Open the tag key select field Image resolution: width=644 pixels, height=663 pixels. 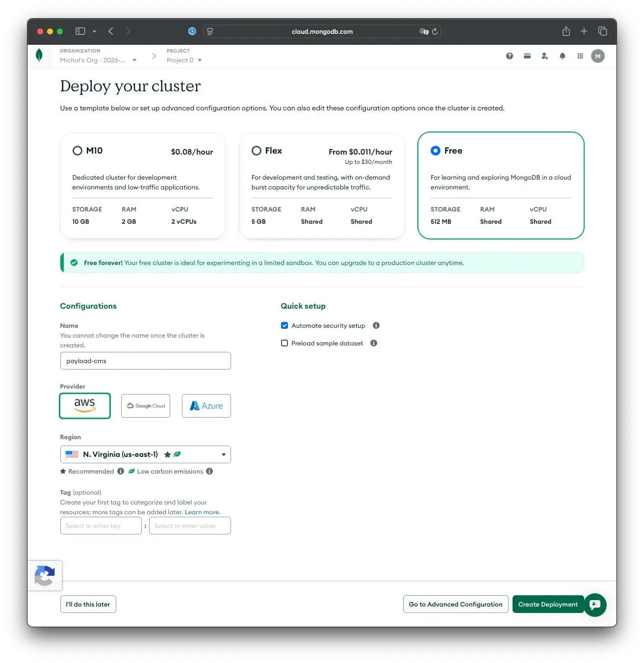click(101, 526)
